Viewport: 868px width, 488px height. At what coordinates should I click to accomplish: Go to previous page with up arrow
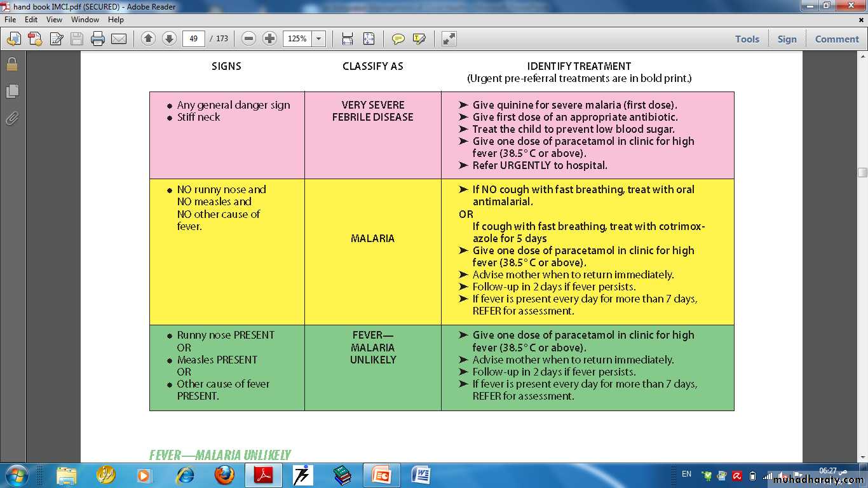tap(148, 39)
